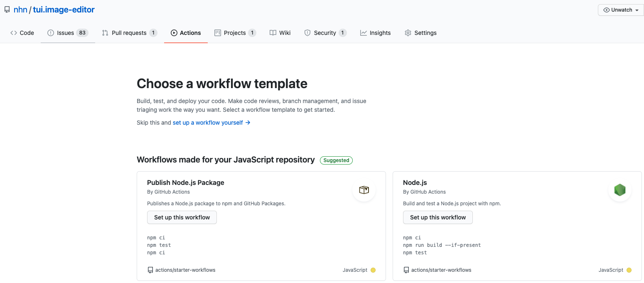Click the eye icon in Unwatch button
This screenshot has height=283, width=644.
(607, 10)
